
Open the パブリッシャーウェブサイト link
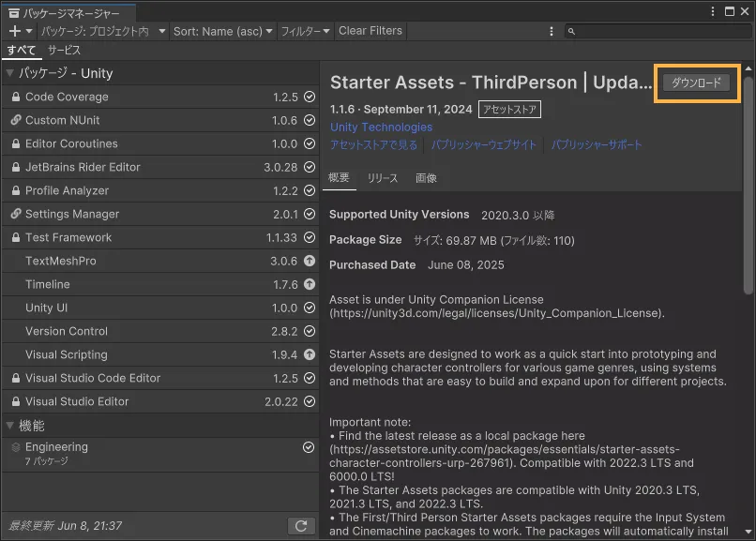point(484,145)
